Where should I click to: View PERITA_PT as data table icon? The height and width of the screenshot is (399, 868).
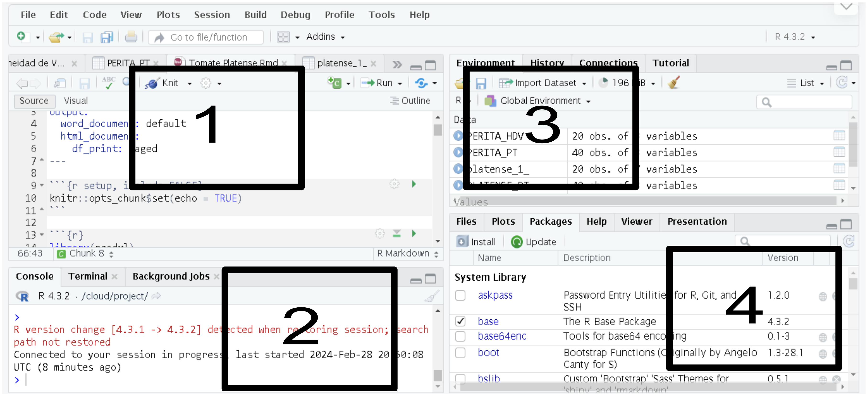click(x=839, y=152)
